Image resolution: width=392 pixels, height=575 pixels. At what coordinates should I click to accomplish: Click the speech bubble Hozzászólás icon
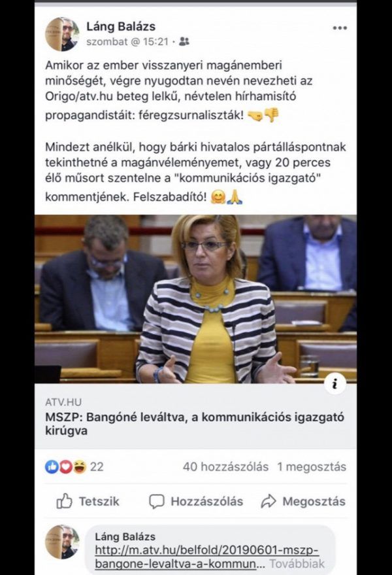pos(156,501)
